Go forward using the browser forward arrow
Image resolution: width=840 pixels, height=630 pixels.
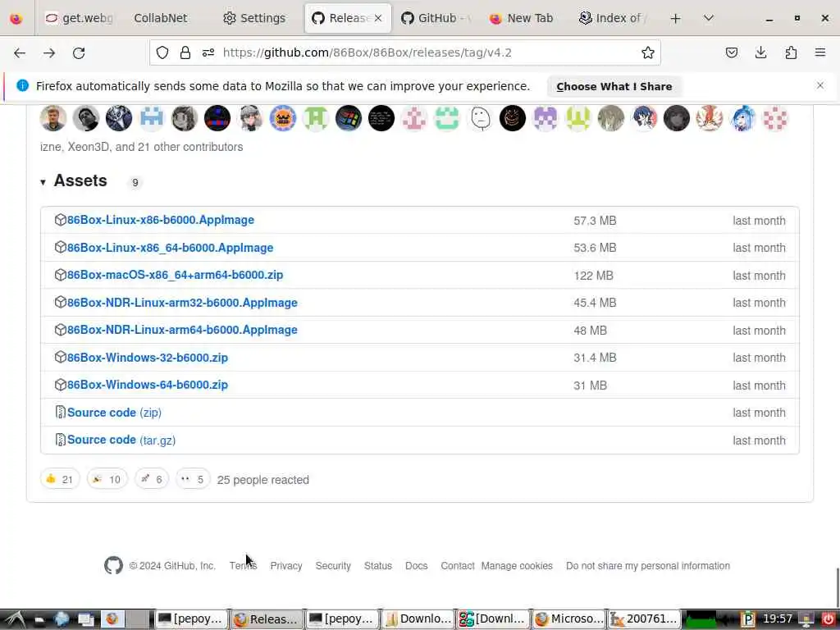coord(49,52)
